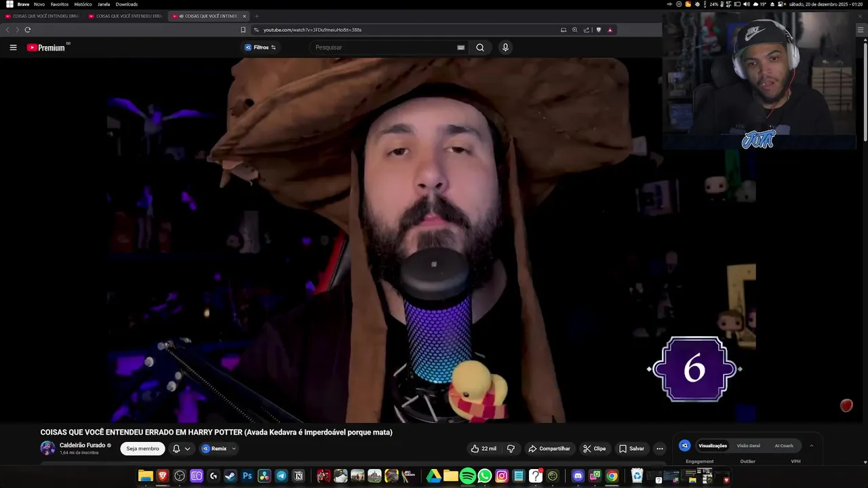Viewport: 868px width, 488px height.
Task: Click the Remix button
Action: 214,449
